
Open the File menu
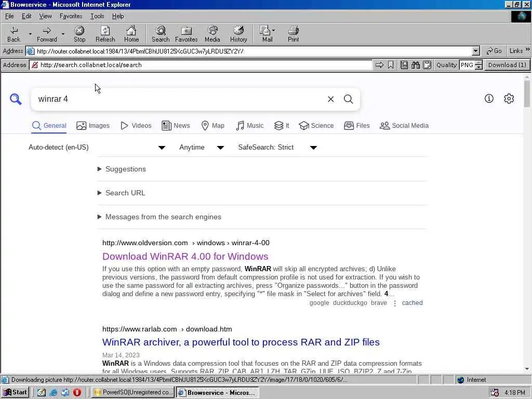click(9, 16)
